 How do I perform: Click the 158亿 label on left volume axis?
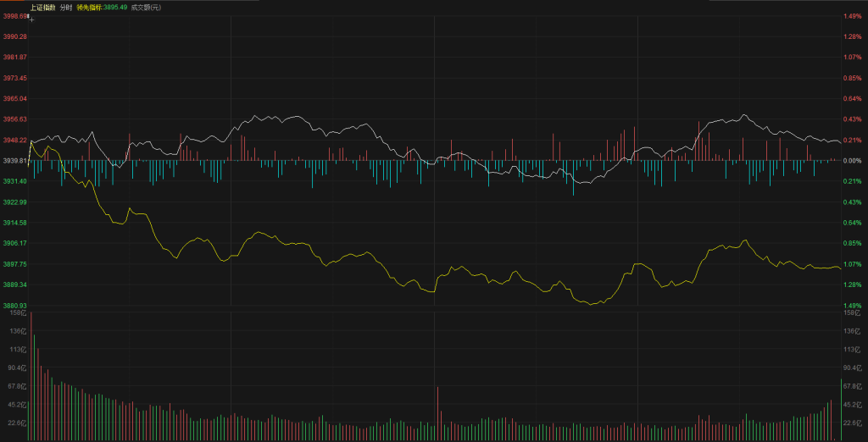pyautogui.click(x=18, y=313)
